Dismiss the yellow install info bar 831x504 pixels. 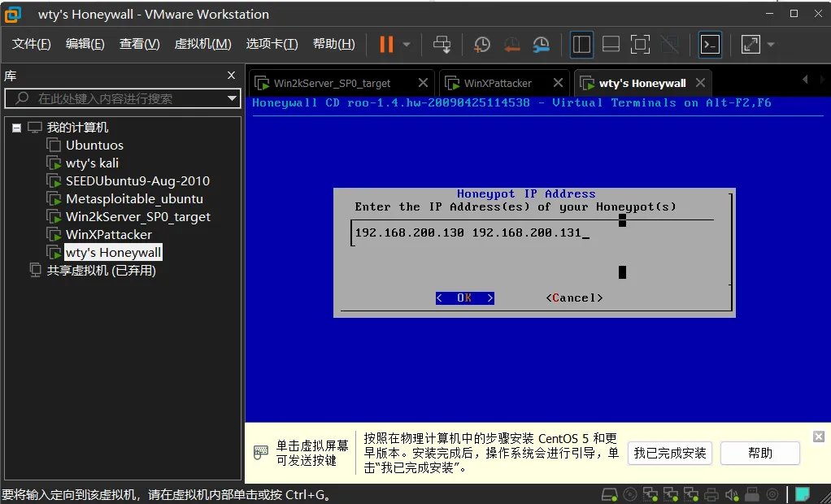click(819, 437)
